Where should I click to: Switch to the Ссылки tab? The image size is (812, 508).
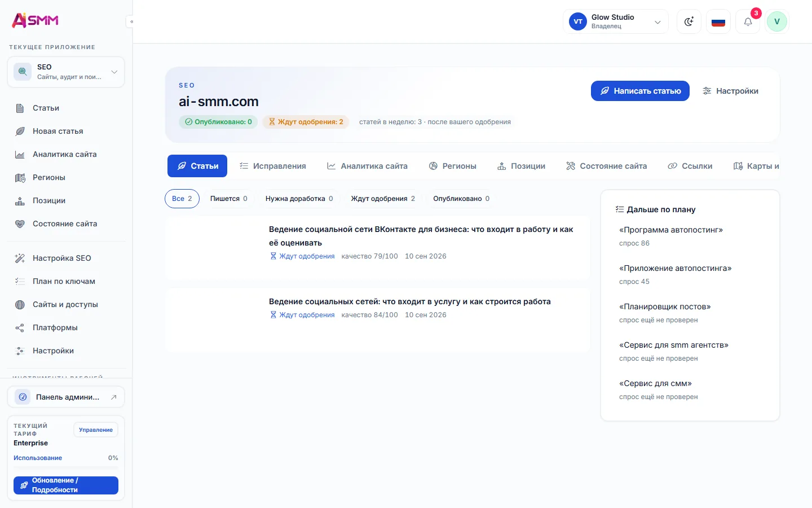[690, 166]
